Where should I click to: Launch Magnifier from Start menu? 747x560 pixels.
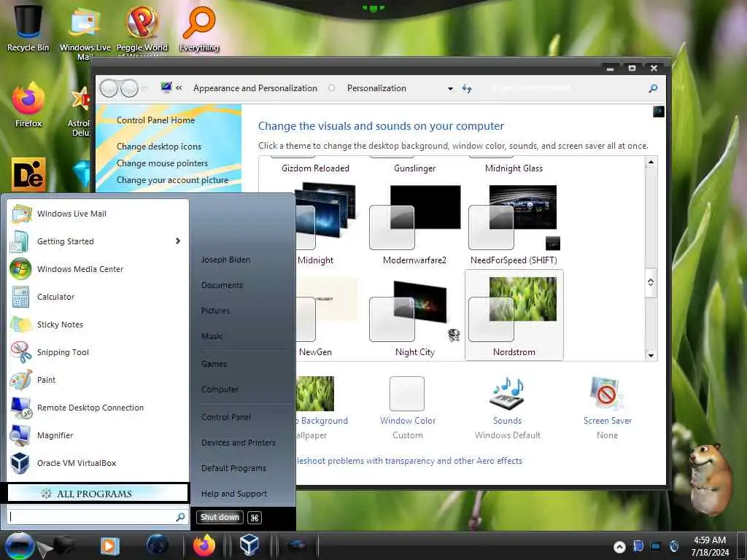(98, 435)
